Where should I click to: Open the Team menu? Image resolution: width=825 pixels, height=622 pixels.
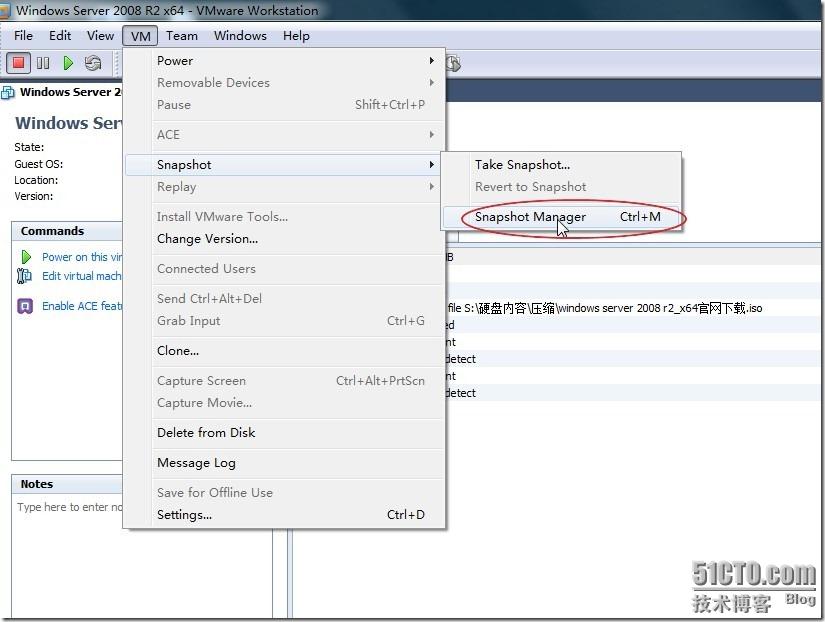(182, 36)
